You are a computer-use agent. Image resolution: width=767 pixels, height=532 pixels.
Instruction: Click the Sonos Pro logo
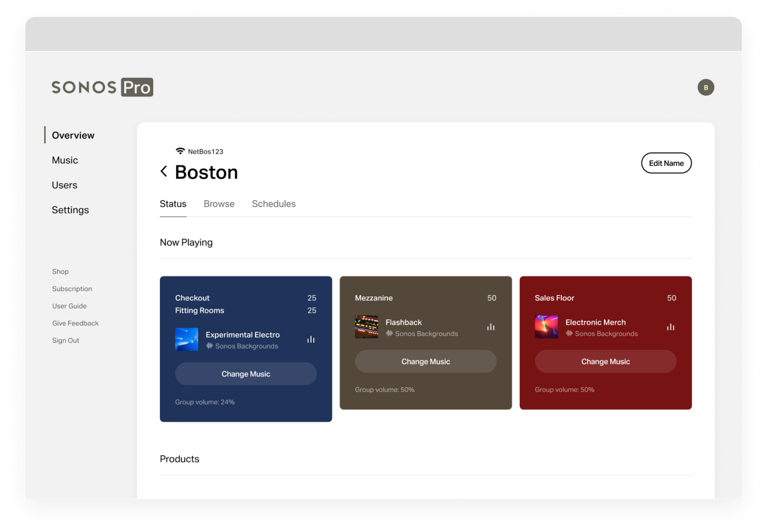click(x=102, y=87)
